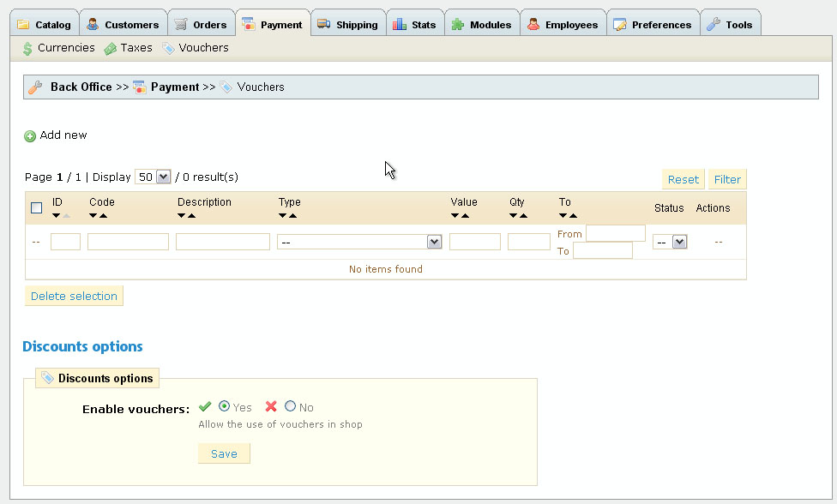Screen dimensions: 837x504
Task: Click the Delete selection button
Action: pos(74,296)
